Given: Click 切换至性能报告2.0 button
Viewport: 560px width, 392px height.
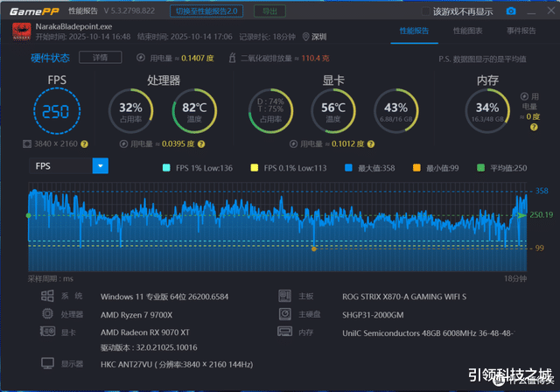Looking at the screenshot, I should pos(206,11).
